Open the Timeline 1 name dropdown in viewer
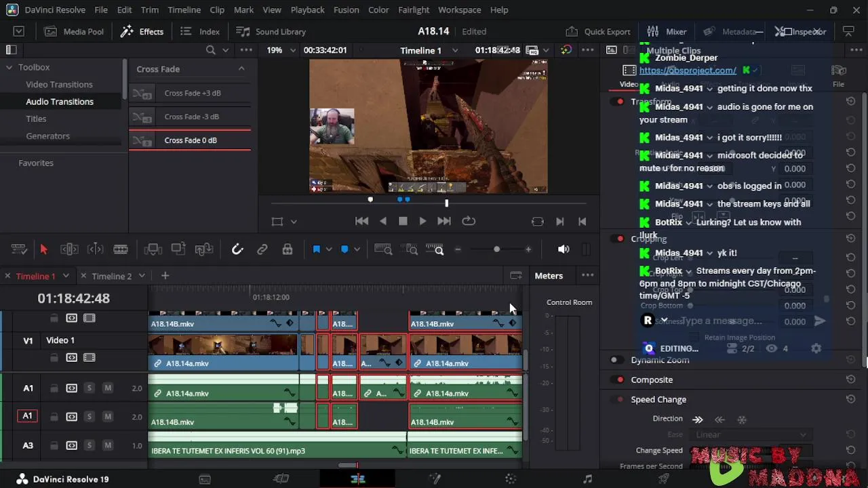This screenshot has width=868, height=488. coord(455,50)
